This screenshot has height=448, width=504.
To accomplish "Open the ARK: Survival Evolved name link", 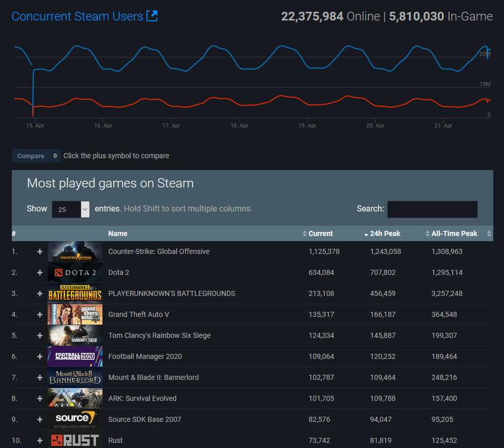I will tap(142, 398).
